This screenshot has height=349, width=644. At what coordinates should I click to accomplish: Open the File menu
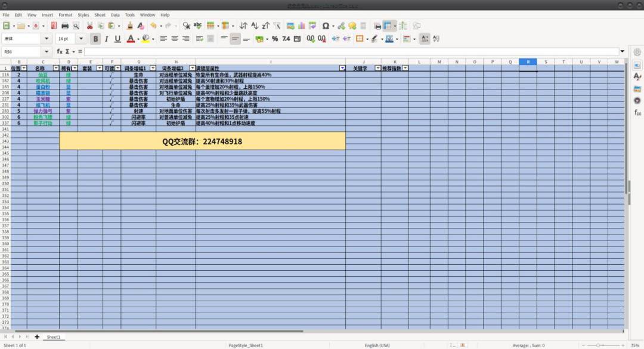(6, 15)
